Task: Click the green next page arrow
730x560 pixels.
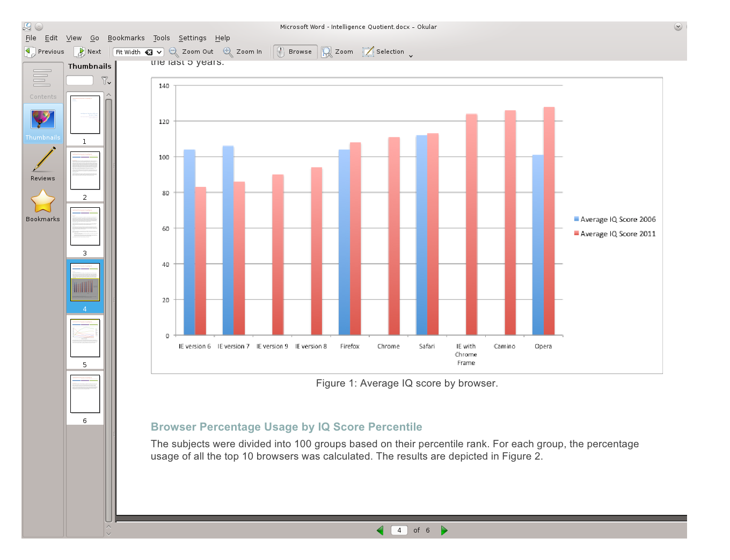Action: [x=444, y=530]
